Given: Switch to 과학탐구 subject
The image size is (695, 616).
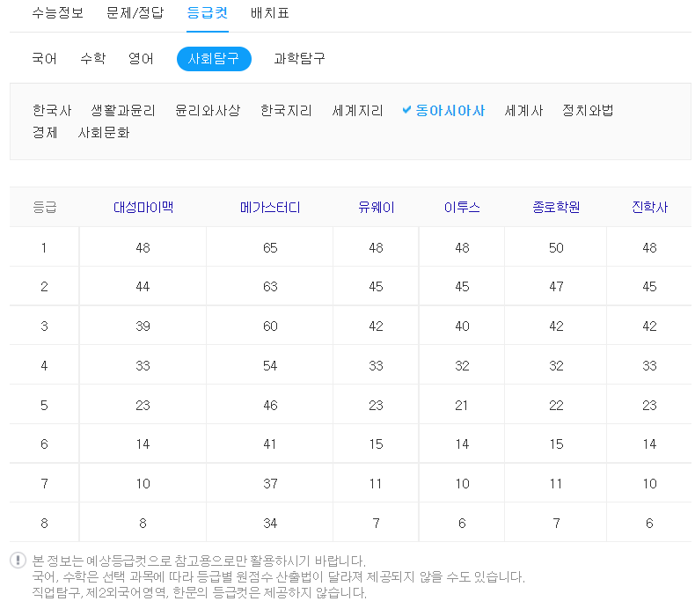Looking at the screenshot, I should (300, 58).
